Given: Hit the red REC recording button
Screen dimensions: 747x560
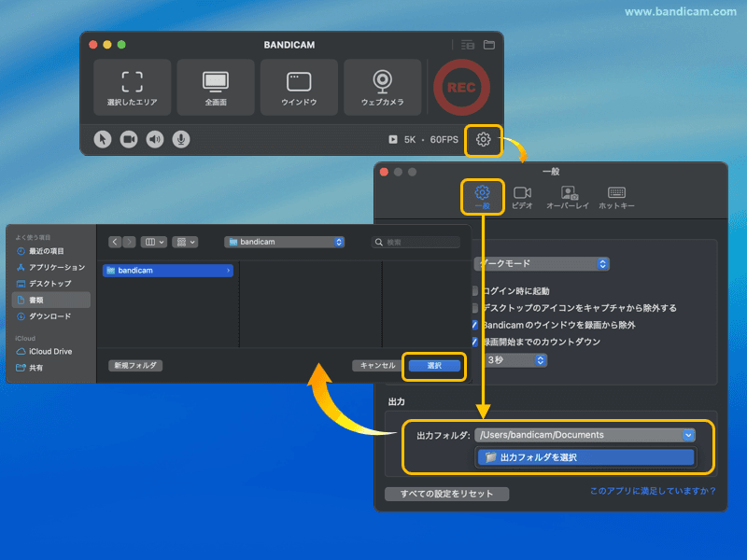Looking at the screenshot, I should (x=460, y=87).
